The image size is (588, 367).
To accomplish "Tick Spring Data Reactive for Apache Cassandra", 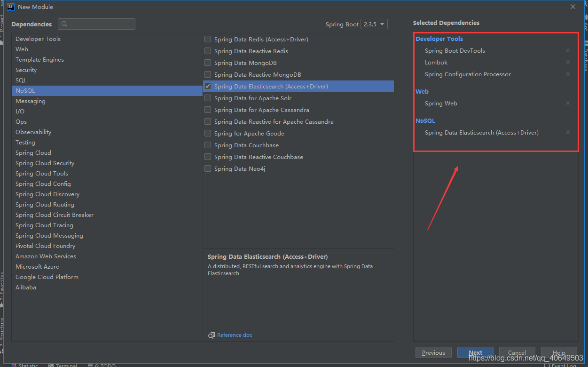I will [208, 121].
